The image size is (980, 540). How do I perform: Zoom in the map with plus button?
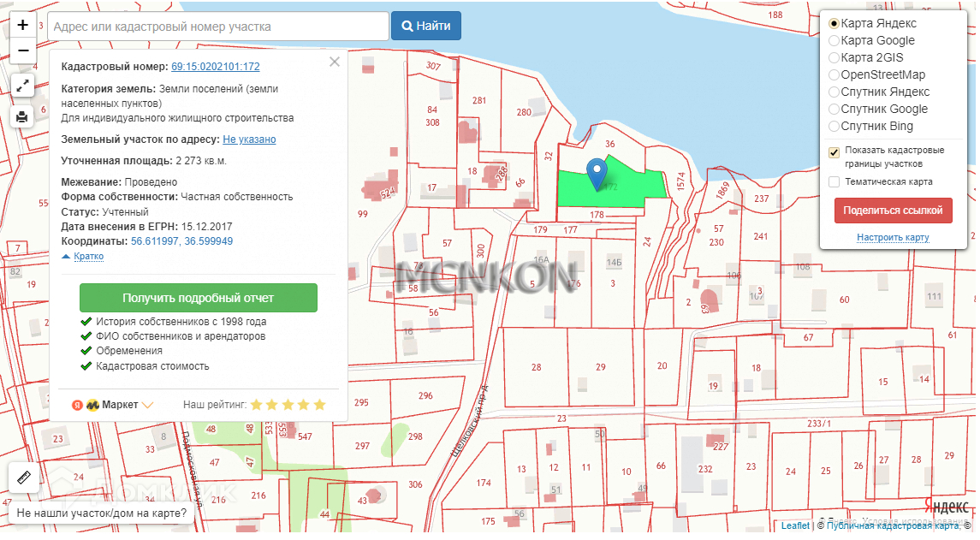coord(22,25)
